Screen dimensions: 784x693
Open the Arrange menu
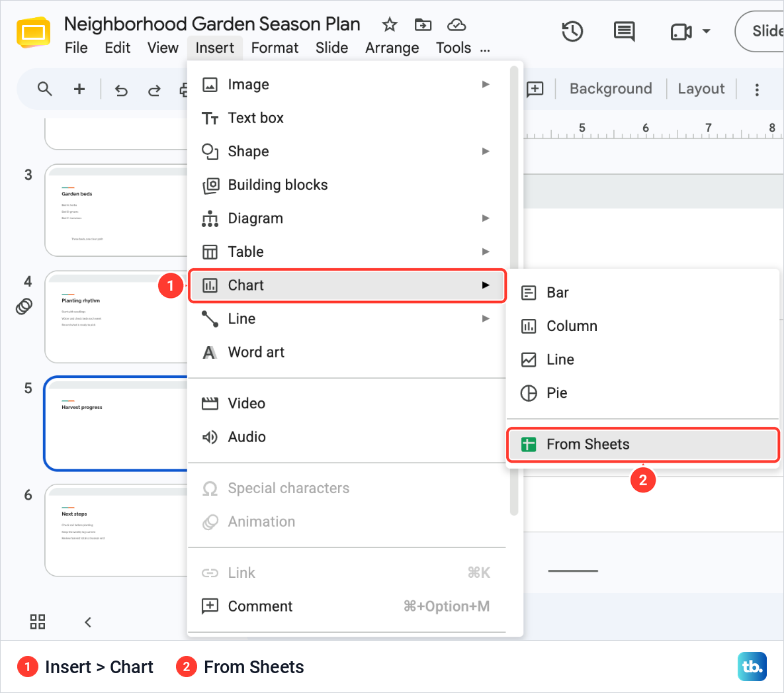392,48
